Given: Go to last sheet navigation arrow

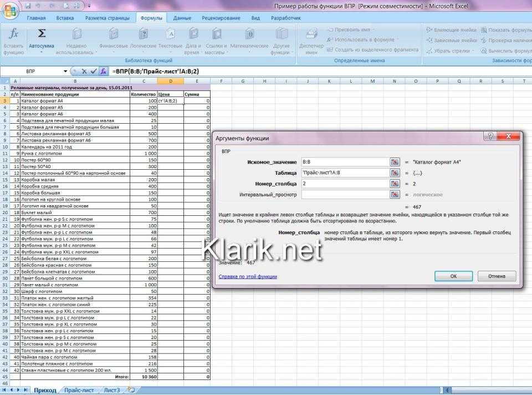Looking at the screenshot, I should coord(25,390).
